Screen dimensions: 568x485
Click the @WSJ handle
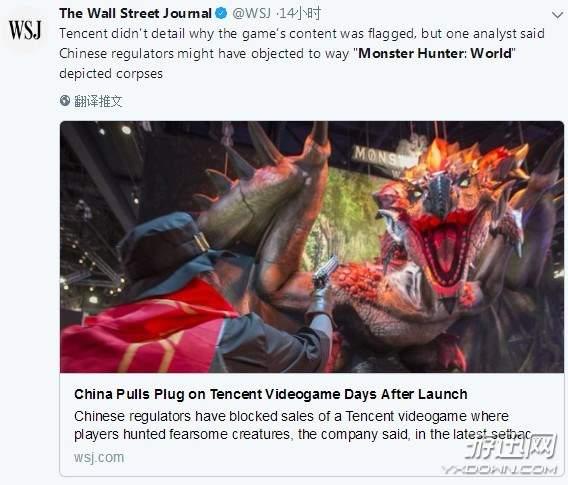[251, 13]
